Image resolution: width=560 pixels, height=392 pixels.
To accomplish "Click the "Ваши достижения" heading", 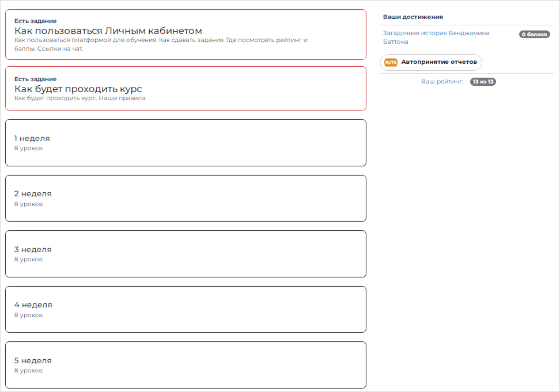I will tap(413, 17).
